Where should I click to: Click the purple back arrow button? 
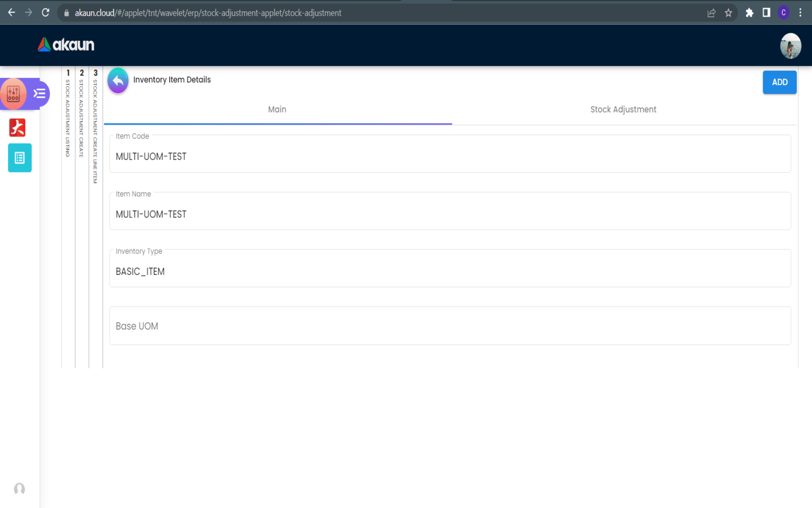coord(118,81)
